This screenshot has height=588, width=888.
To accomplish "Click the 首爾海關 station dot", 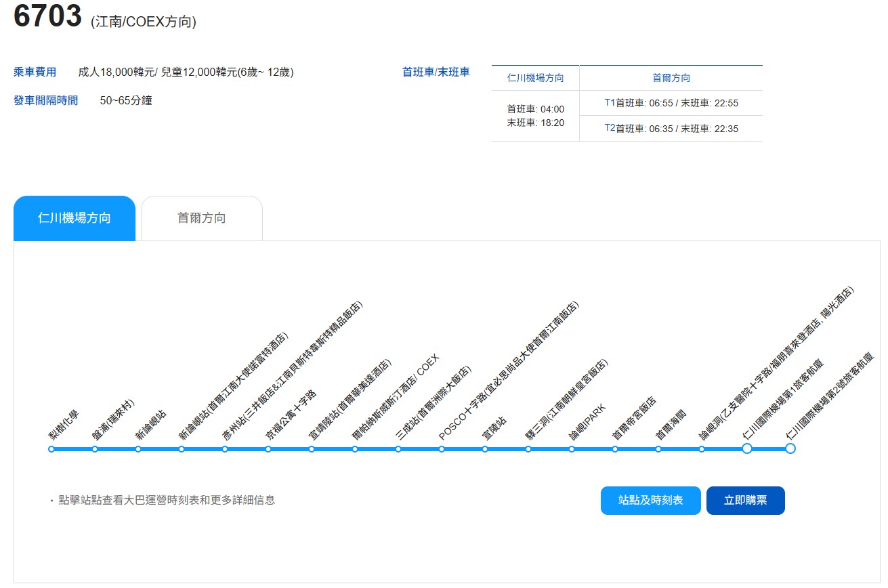I will 659,448.
